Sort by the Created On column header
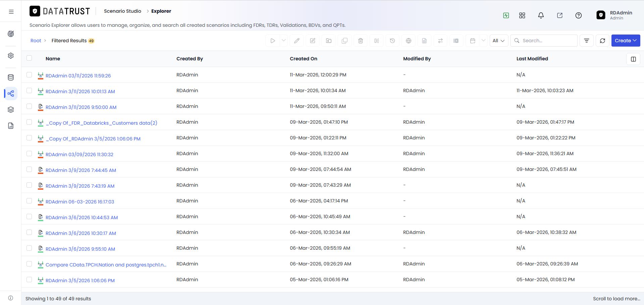Screen dimensions: 644x305 tap(303, 59)
